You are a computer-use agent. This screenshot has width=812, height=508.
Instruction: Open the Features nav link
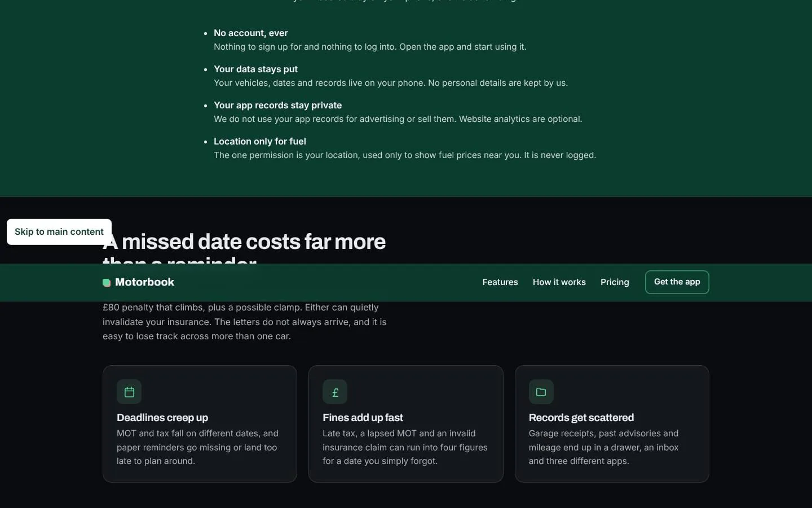500,282
